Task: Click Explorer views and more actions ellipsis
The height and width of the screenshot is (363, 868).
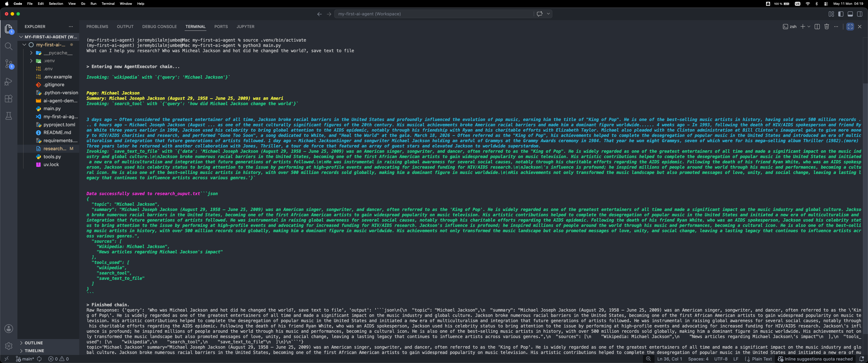Action: (71, 27)
